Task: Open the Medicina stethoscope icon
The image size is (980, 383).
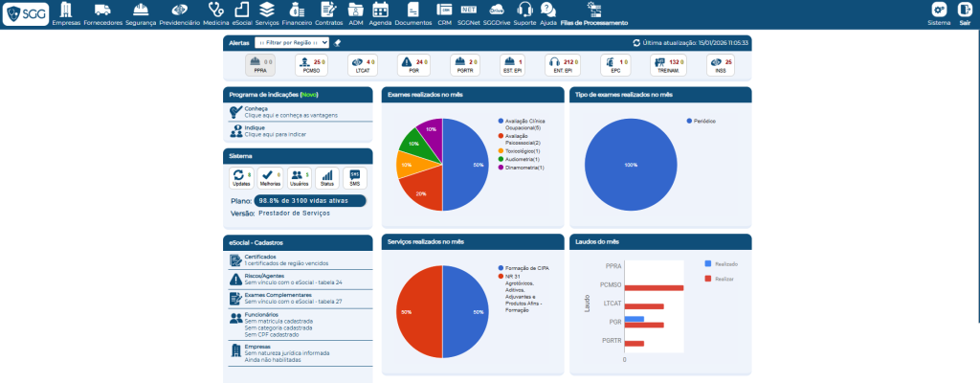Action: coord(216,11)
